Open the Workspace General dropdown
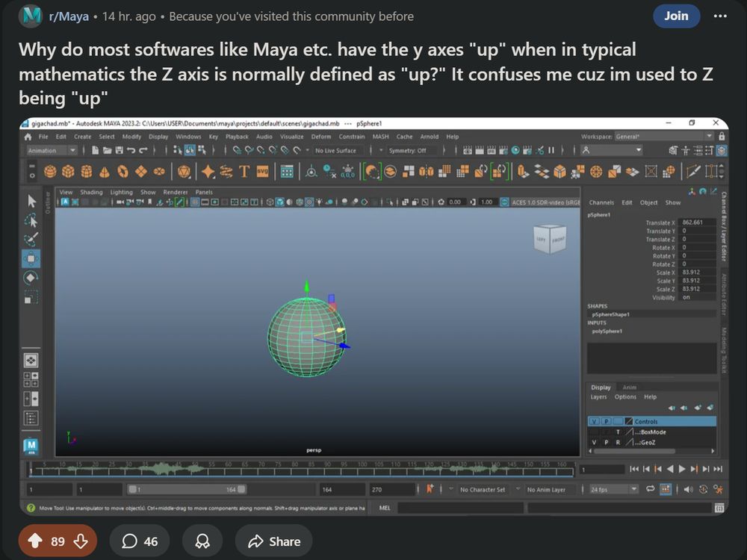747x560 pixels. (x=663, y=137)
